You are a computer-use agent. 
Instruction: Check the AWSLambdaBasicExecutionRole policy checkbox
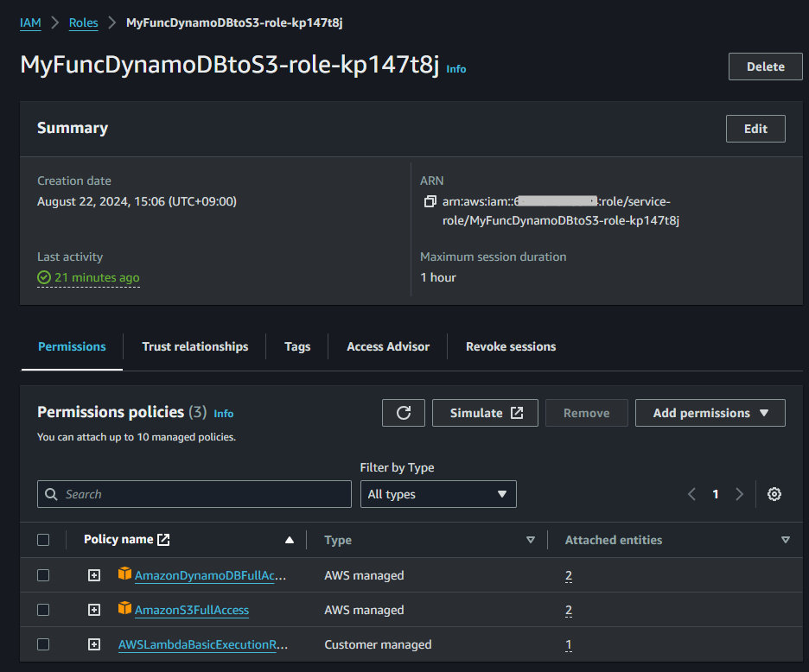43,644
